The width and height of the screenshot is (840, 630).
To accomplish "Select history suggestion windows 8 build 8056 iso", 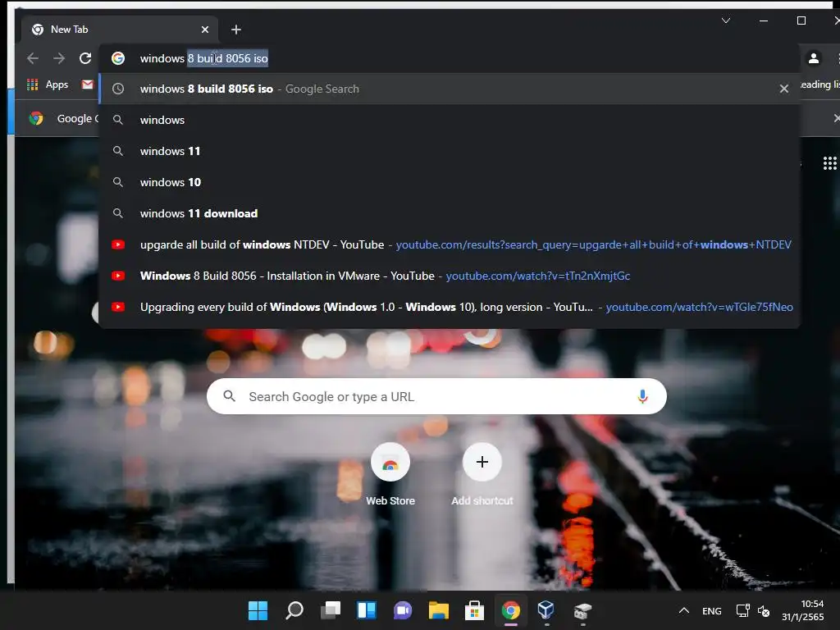I will pos(450,89).
